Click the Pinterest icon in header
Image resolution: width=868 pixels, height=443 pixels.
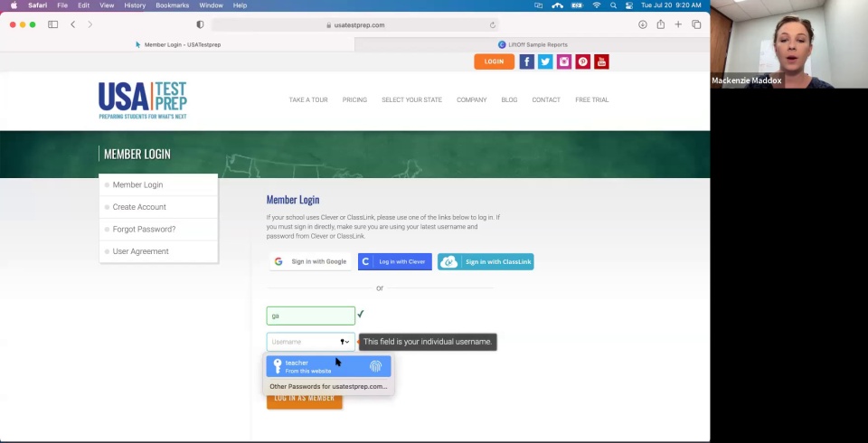(x=583, y=61)
